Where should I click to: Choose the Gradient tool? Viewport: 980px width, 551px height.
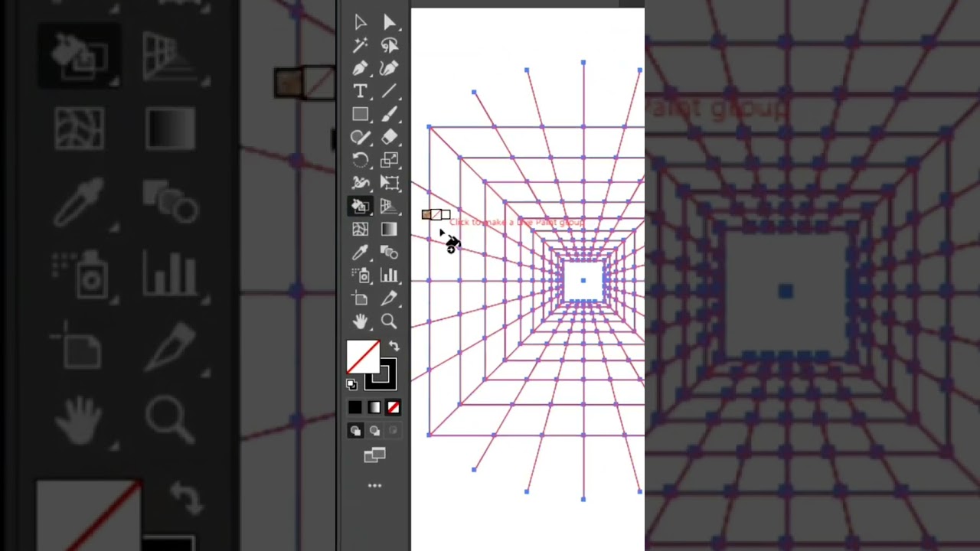point(389,230)
